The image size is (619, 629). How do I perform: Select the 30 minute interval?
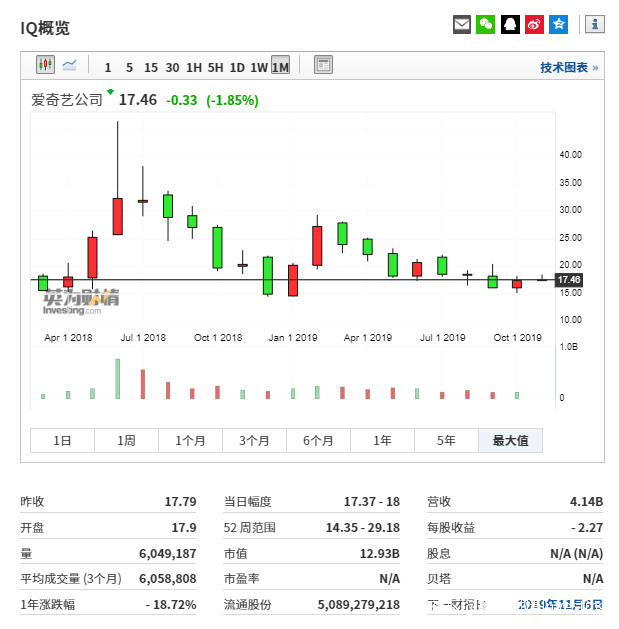(x=173, y=67)
